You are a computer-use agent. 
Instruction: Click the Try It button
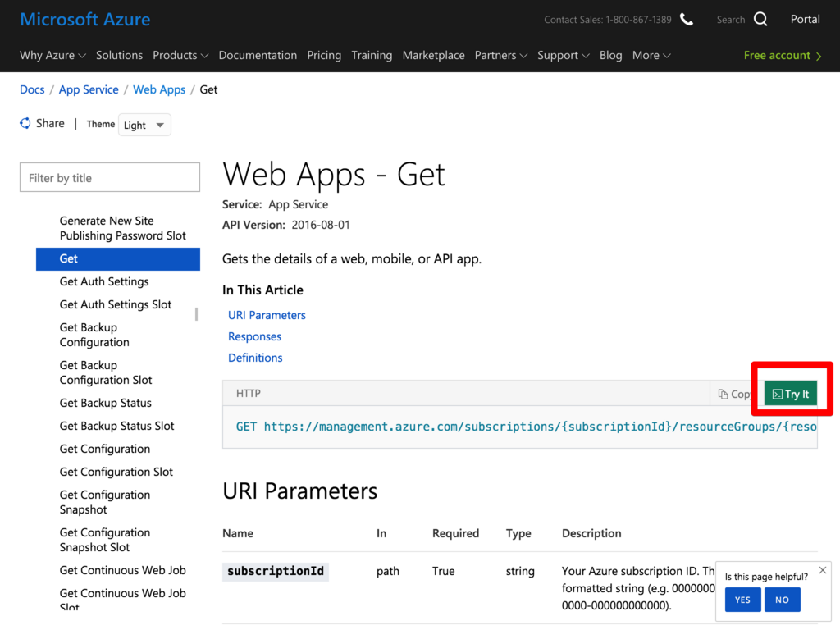791,395
